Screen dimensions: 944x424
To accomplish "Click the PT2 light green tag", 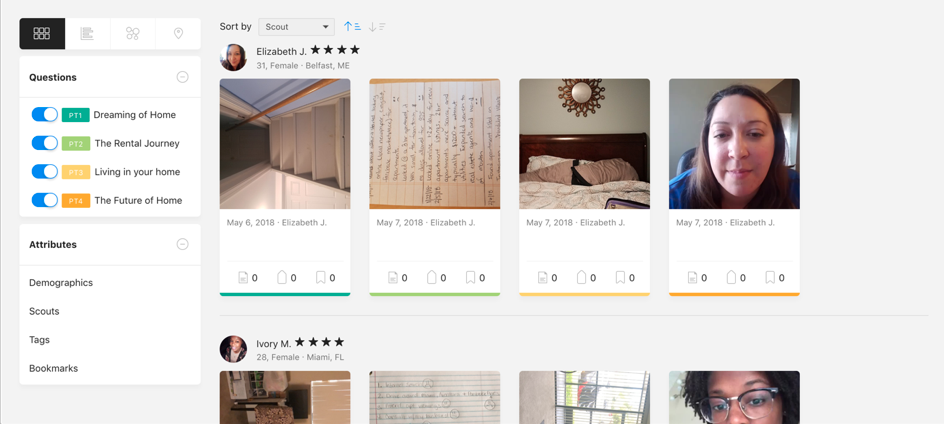I will tap(75, 143).
